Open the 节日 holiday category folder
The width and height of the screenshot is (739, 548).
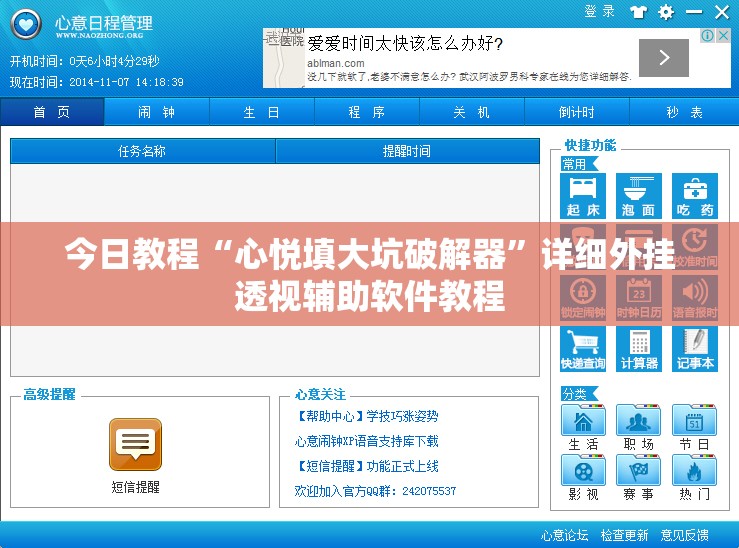pos(694,427)
